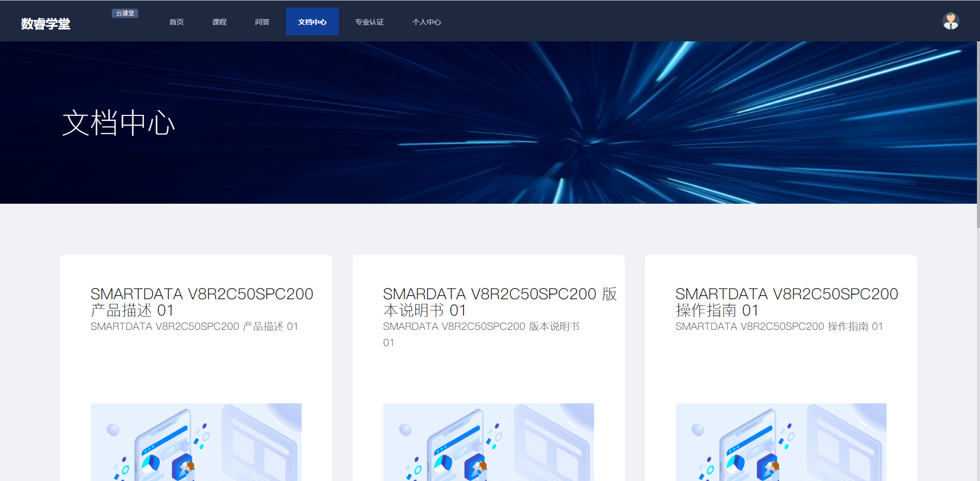Click the 数睿学堂 logo

click(x=45, y=23)
